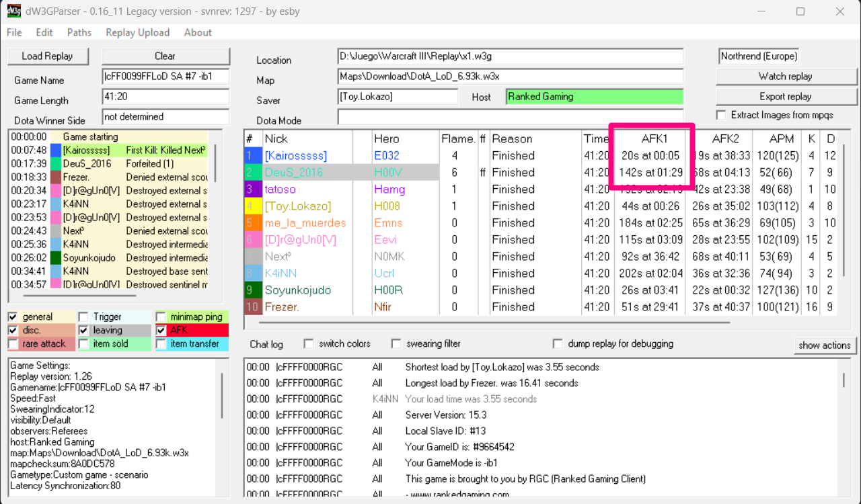
Task: Click hero code Nfir cell
Action: point(383,307)
